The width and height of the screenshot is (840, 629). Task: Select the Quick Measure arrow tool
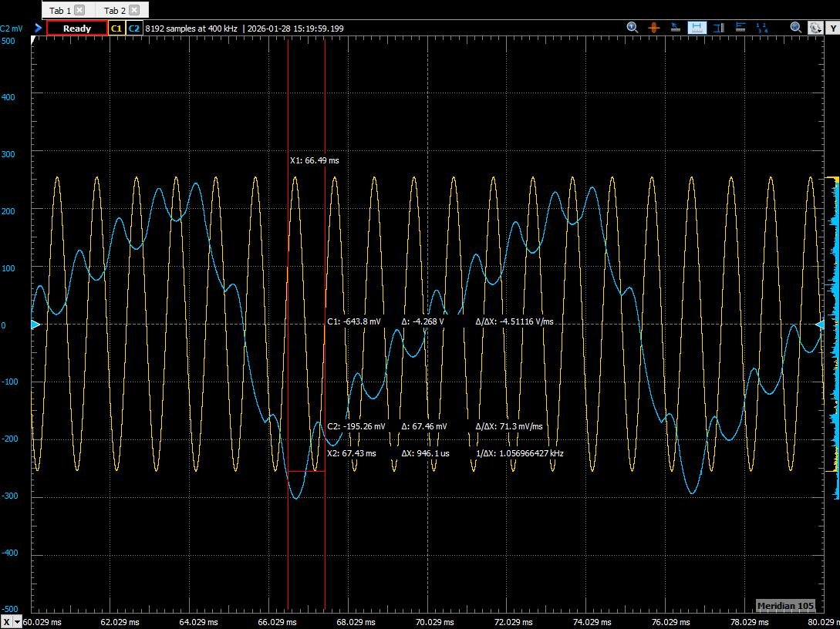pyautogui.click(x=674, y=27)
